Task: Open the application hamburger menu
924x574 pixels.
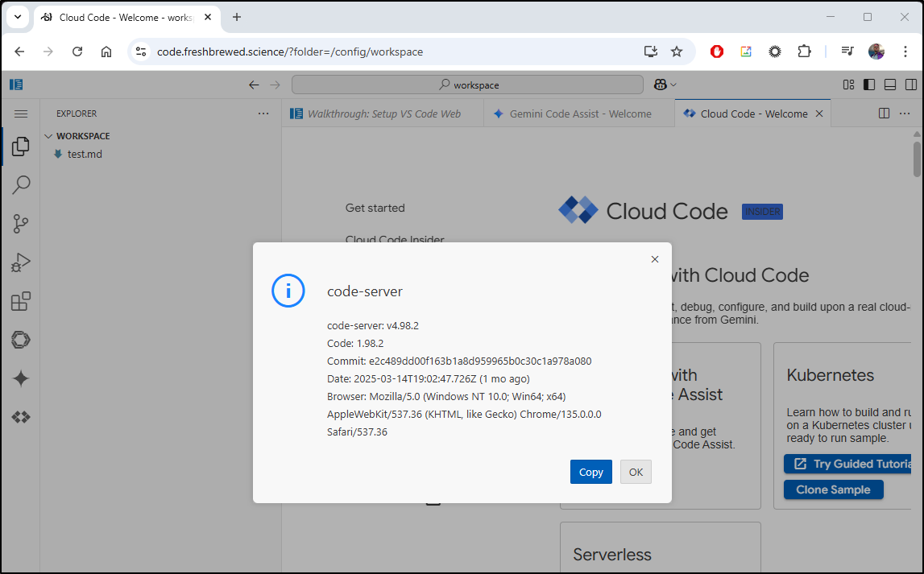Action: coord(21,114)
